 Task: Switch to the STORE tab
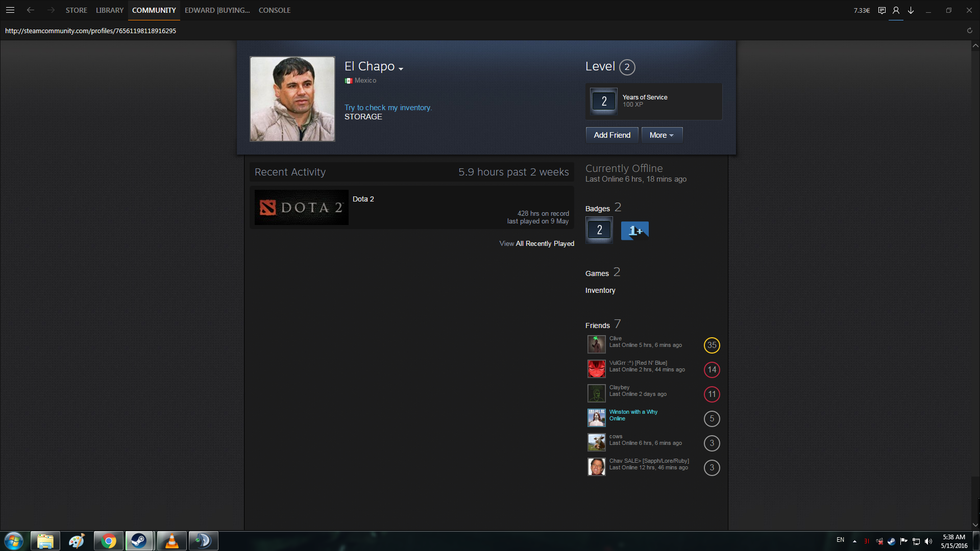pos(76,10)
